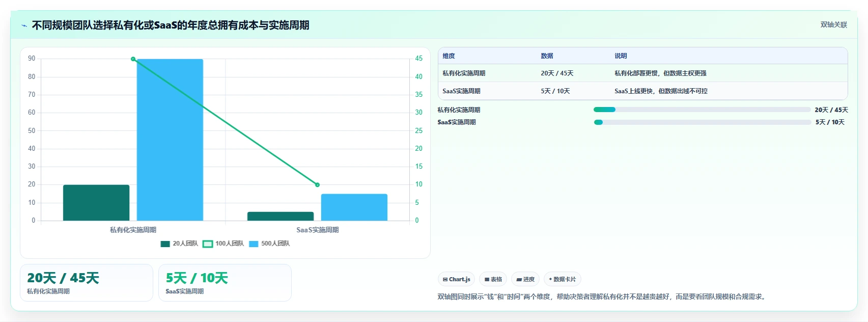The image size is (868, 322).
Task: Click the description paragraph below the tags
Action: 603,297
